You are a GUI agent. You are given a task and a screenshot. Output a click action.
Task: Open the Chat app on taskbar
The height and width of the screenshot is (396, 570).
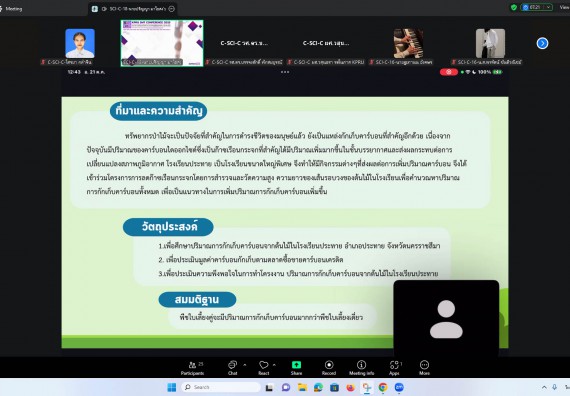[286, 388]
